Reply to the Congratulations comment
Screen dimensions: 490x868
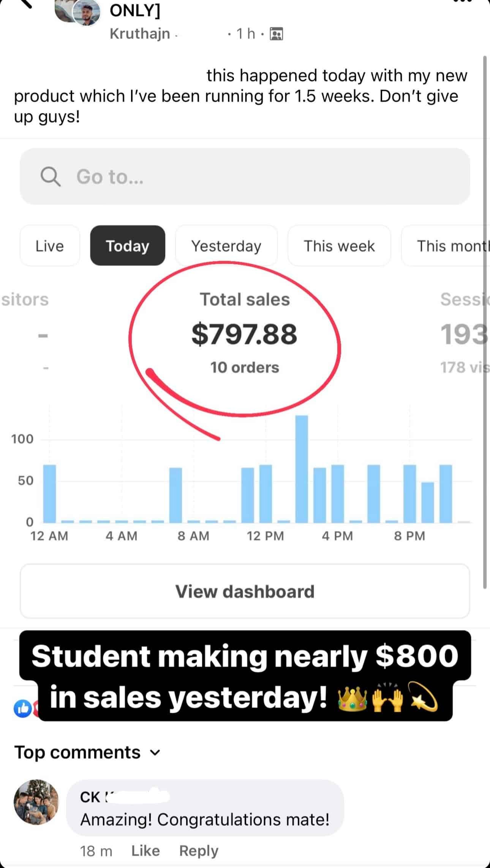pos(199,851)
